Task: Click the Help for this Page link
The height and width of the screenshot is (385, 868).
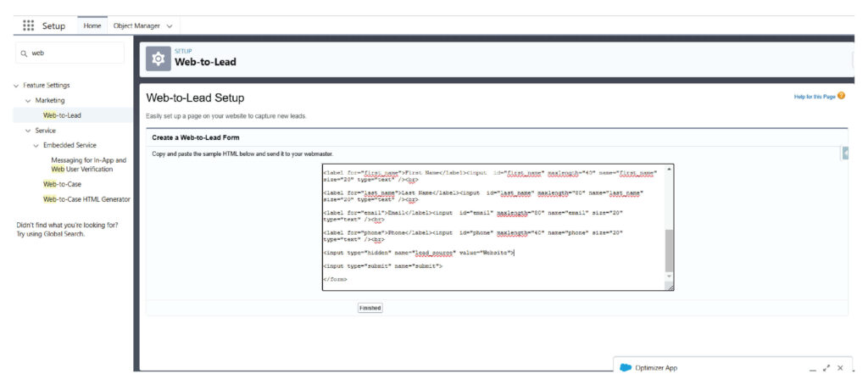Action: (815, 97)
